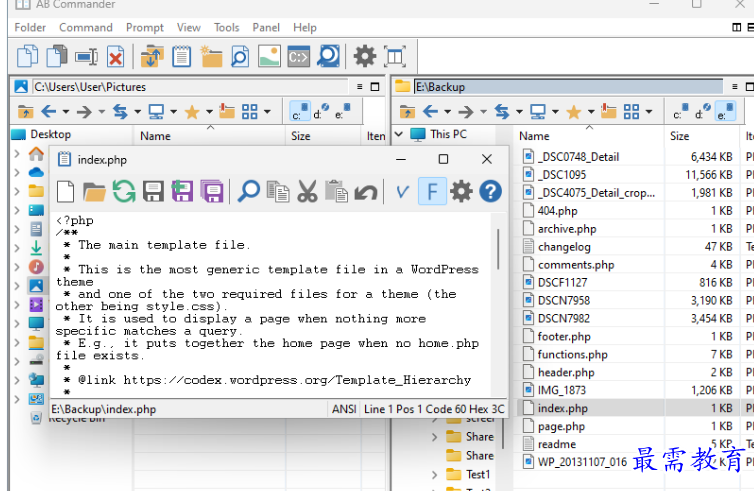
Task: Sort right panel by Name column header
Action: pyautogui.click(x=589, y=136)
